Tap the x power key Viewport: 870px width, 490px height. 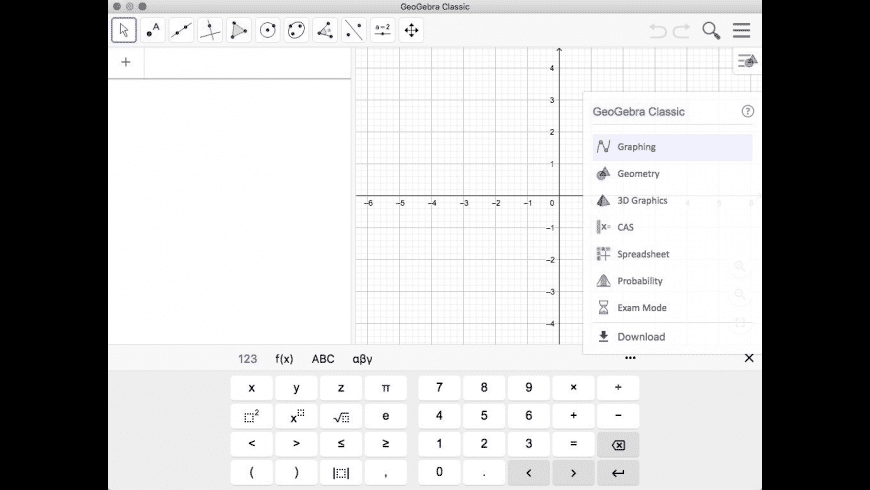pos(296,416)
